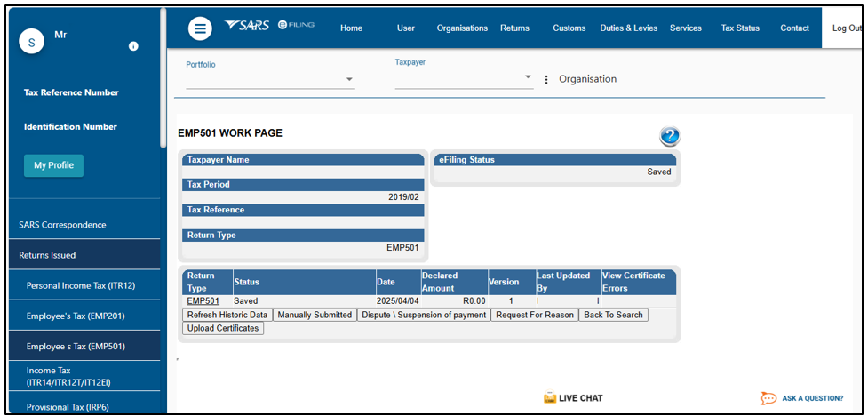Open Employee s Tax (EMP501) sidebar item
Viewport: 868px width, 416px height.
(84, 347)
